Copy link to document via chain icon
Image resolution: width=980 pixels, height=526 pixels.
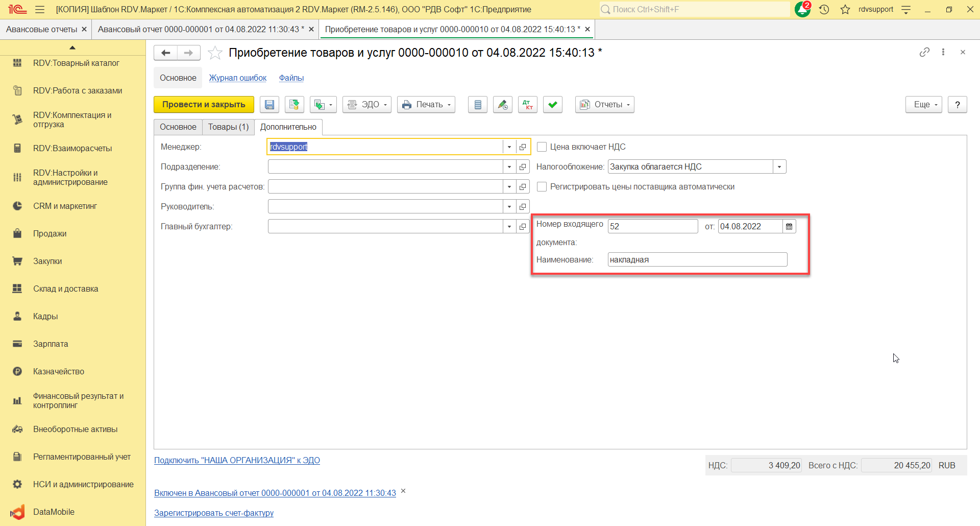[924, 52]
